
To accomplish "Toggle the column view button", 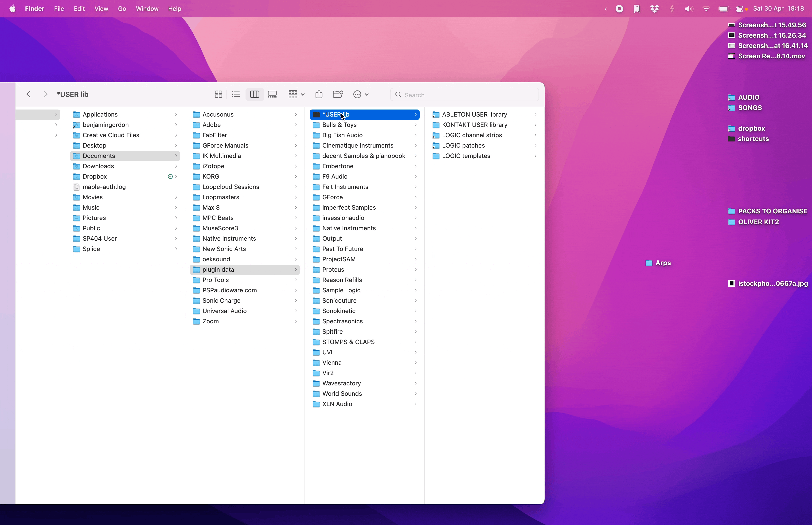I will (x=254, y=94).
